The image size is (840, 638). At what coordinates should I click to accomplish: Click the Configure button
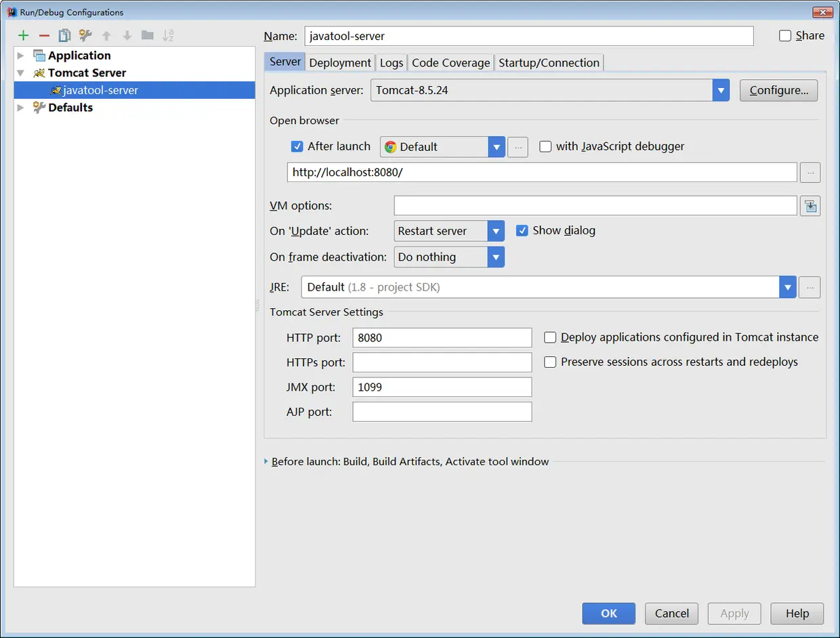(x=778, y=90)
